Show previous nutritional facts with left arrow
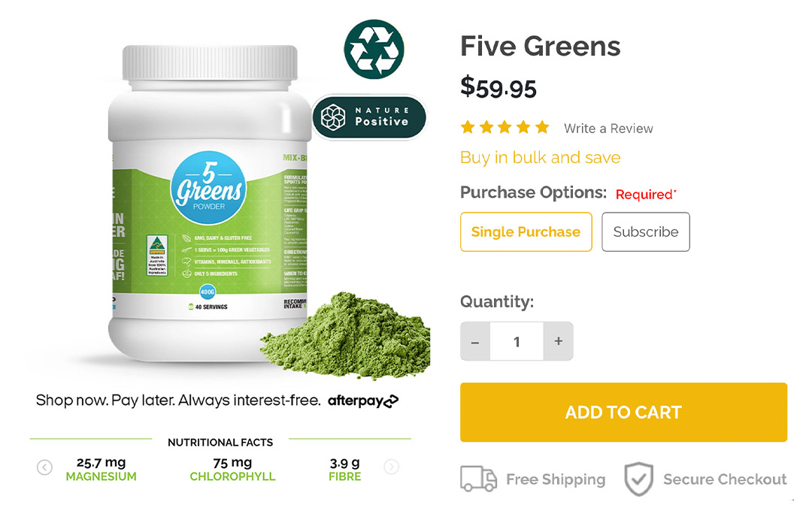This screenshot has height=526, width=812. [44, 467]
